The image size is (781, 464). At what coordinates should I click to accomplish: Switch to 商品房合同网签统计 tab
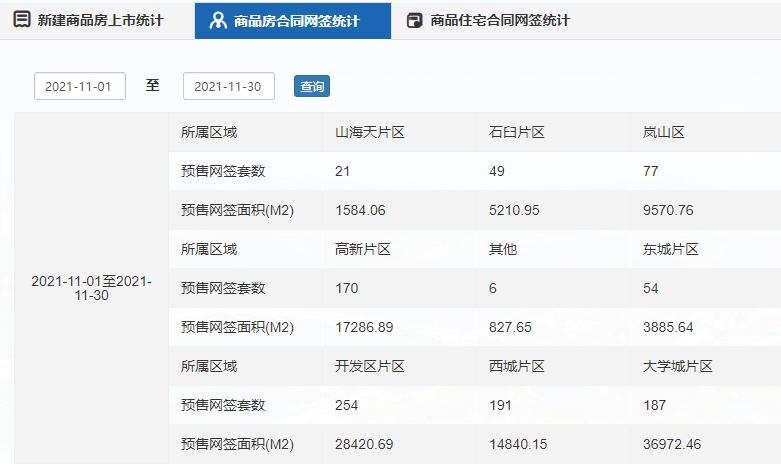(293, 20)
